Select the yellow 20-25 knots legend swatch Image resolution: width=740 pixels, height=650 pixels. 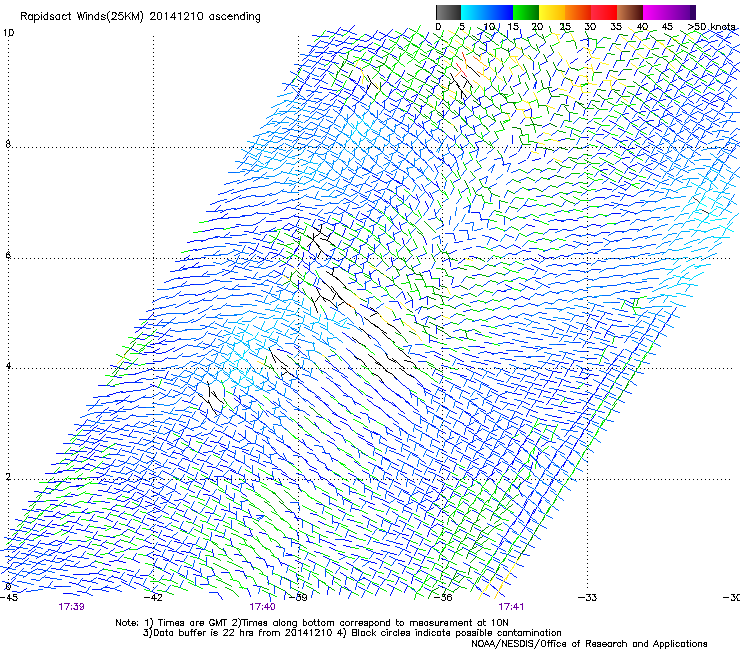coord(552,12)
